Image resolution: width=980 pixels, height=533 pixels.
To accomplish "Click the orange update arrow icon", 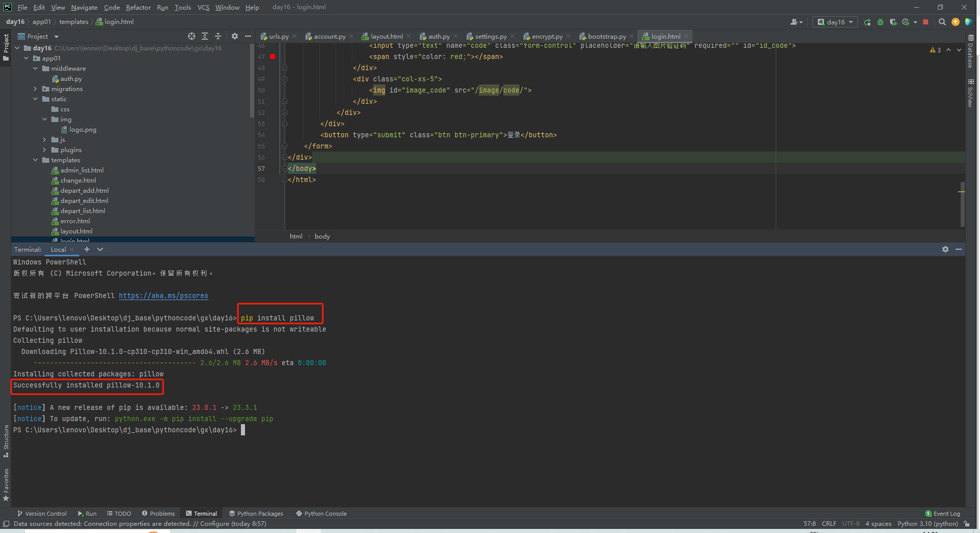I will (956, 22).
